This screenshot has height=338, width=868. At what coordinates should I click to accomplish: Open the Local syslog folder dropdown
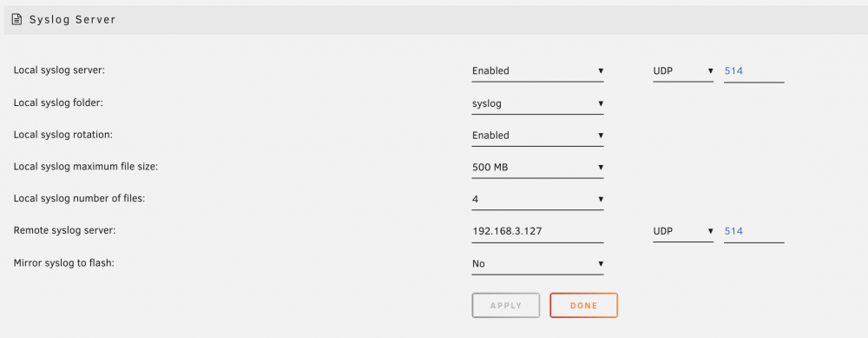537,103
